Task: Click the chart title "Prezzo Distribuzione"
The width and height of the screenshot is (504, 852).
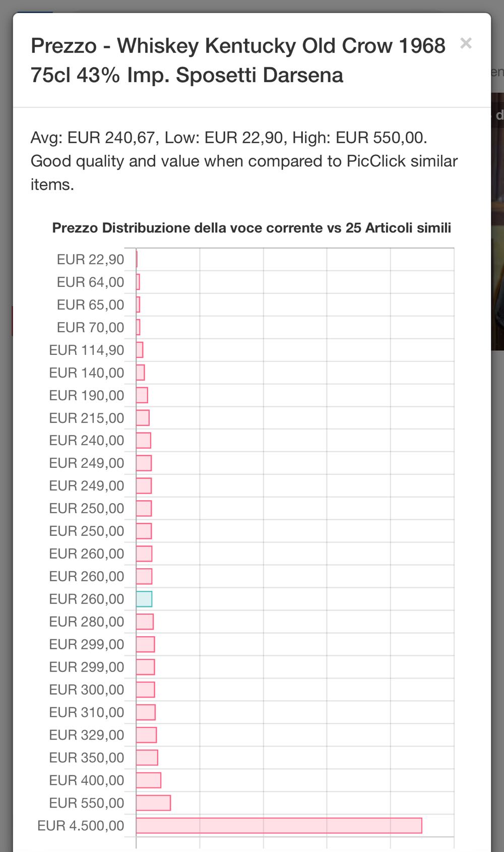Action: click(251, 228)
